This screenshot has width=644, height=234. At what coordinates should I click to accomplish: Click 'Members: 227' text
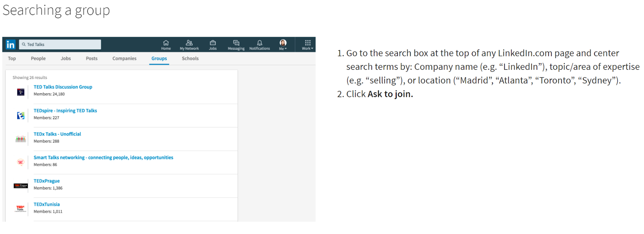pyautogui.click(x=46, y=118)
